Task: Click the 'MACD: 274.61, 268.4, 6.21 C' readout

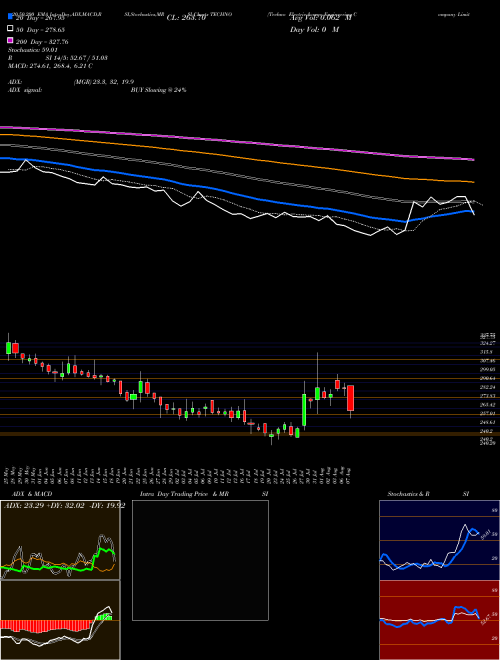Action: click(51, 66)
